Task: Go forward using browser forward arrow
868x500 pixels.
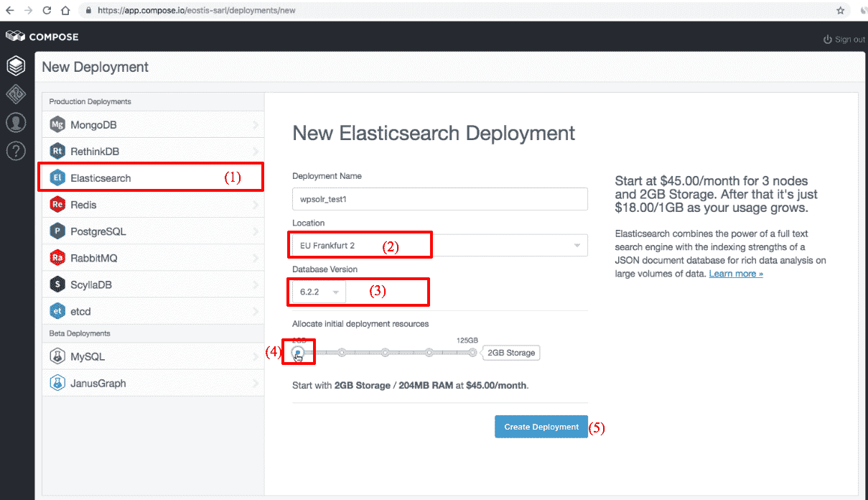Action: point(28,11)
